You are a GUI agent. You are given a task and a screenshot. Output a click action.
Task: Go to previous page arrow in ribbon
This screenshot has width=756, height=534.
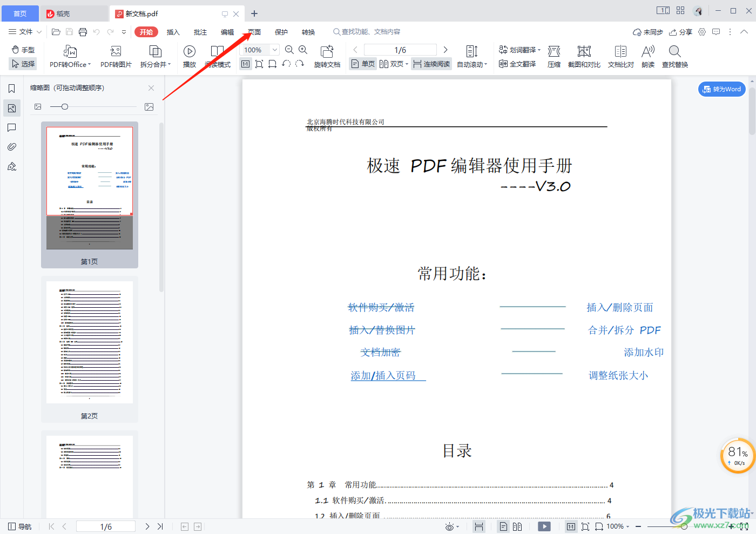pyautogui.click(x=355, y=50)
